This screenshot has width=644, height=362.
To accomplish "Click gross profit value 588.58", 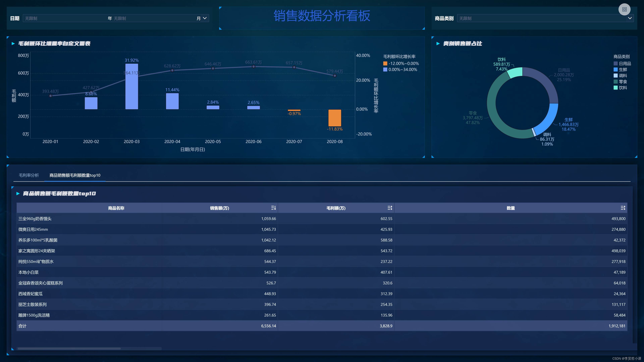I will pyautogui.click(x=386, y=240).
